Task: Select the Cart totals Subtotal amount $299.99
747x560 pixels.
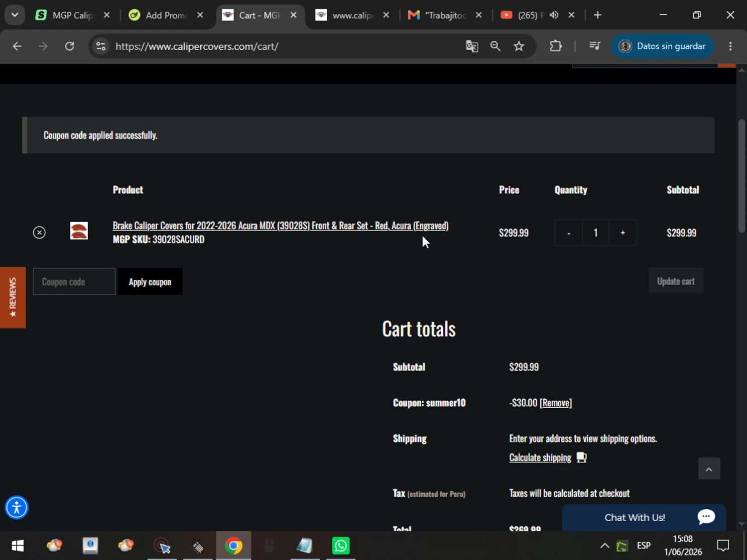Action: (x=524, y=367)
